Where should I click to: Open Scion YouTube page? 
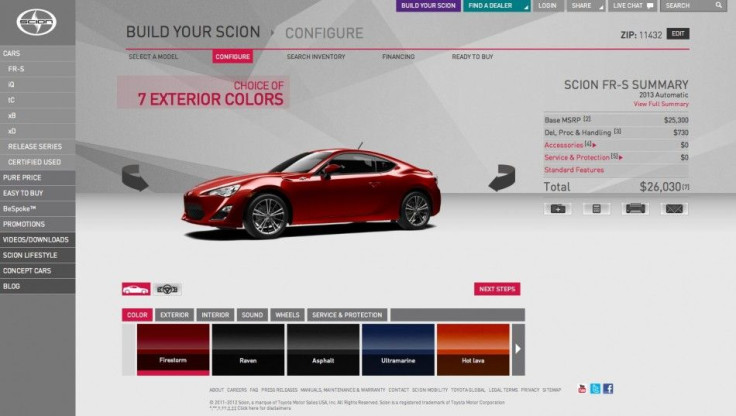tap(582, 389)
